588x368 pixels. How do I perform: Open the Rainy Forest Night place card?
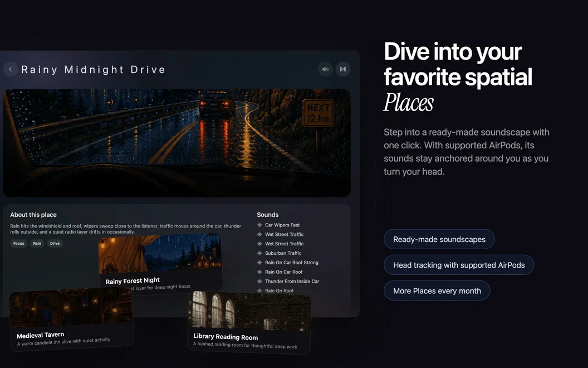(x=160, y=264)
